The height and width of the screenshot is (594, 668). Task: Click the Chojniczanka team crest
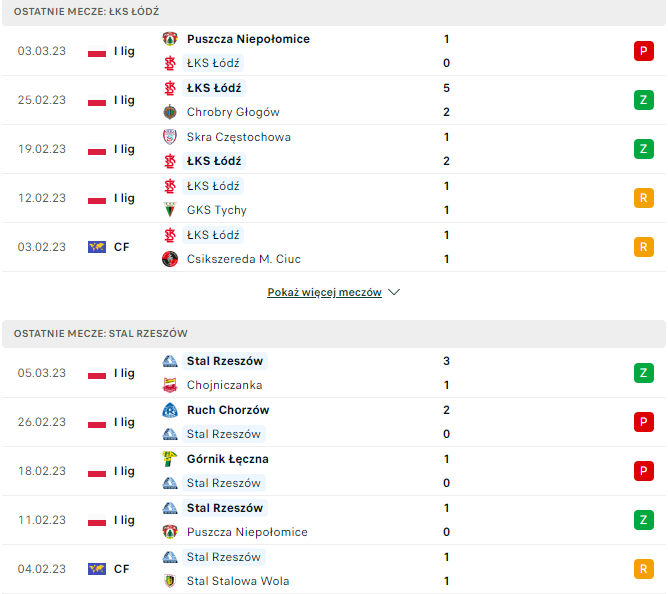pos(169,385)
